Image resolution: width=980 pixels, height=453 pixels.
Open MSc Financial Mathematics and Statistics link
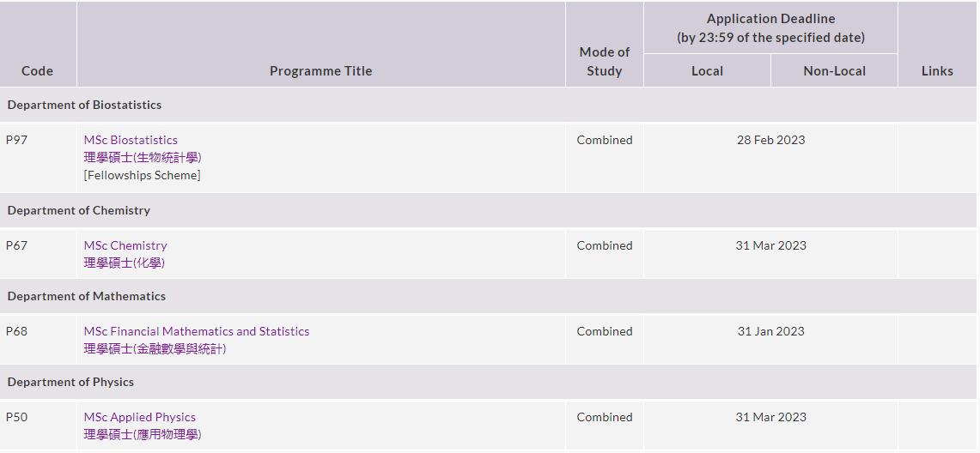[197, 331]
